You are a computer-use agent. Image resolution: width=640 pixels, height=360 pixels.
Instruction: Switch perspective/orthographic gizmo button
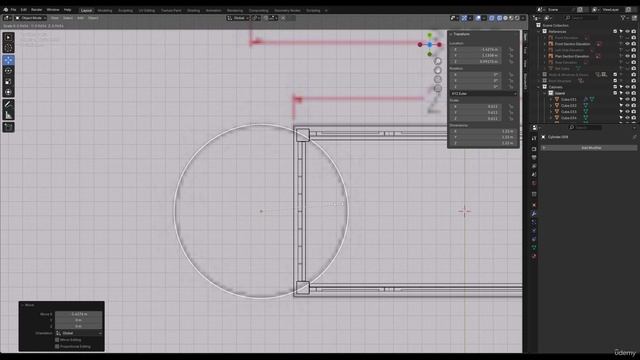point(438,88)
